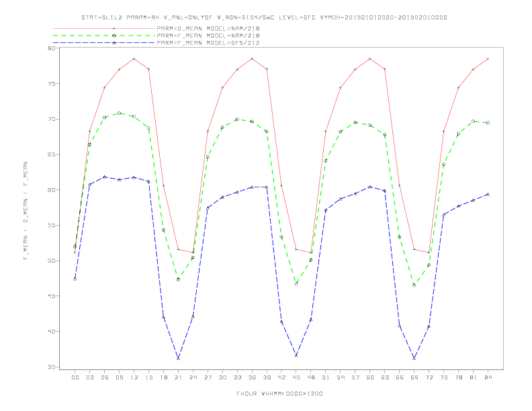Click x-axis forecast hour label 72
Screen dimensions: 532x411
pyautogui.click(x=429, y=377)
